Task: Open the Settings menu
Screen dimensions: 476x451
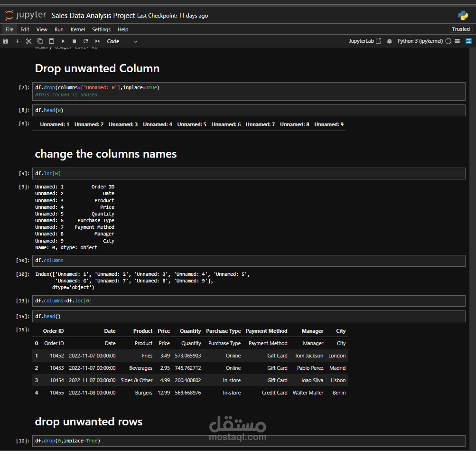Action: 102,29
